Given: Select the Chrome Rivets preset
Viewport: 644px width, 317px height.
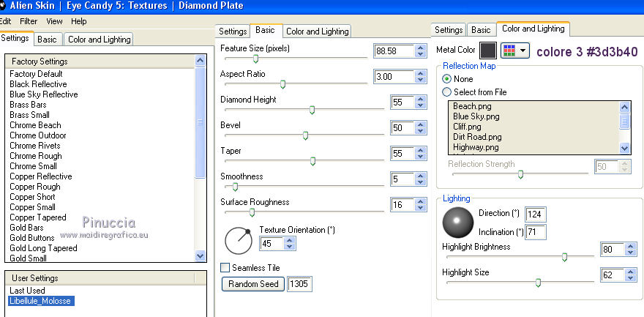Looking at the screenshot, I should point(35,146).
